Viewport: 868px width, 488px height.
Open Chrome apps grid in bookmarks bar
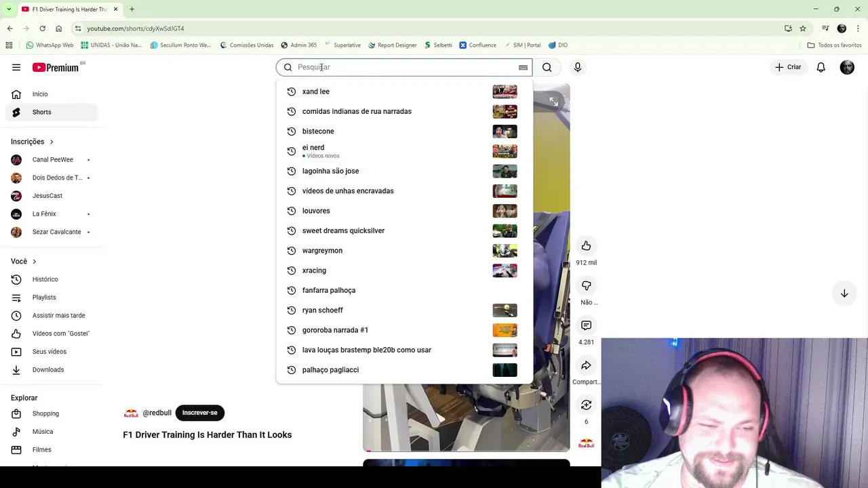(9, 45)
